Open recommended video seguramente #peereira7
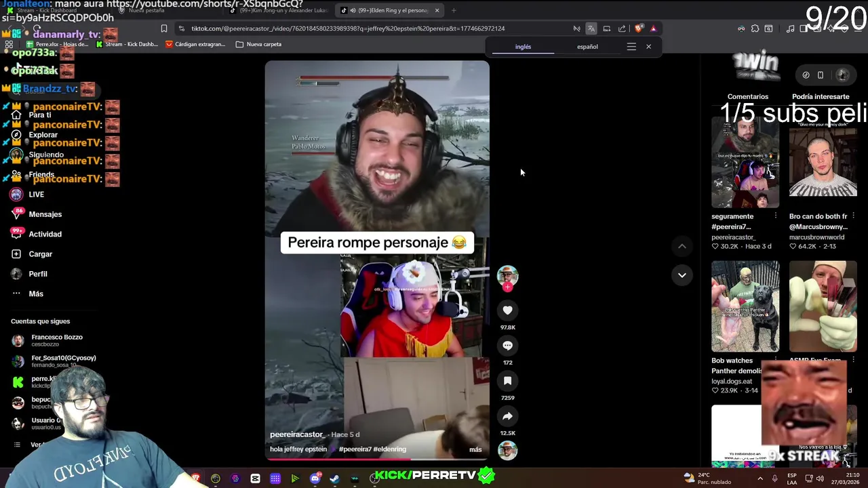The image size is (868, 488). (745, 162)
